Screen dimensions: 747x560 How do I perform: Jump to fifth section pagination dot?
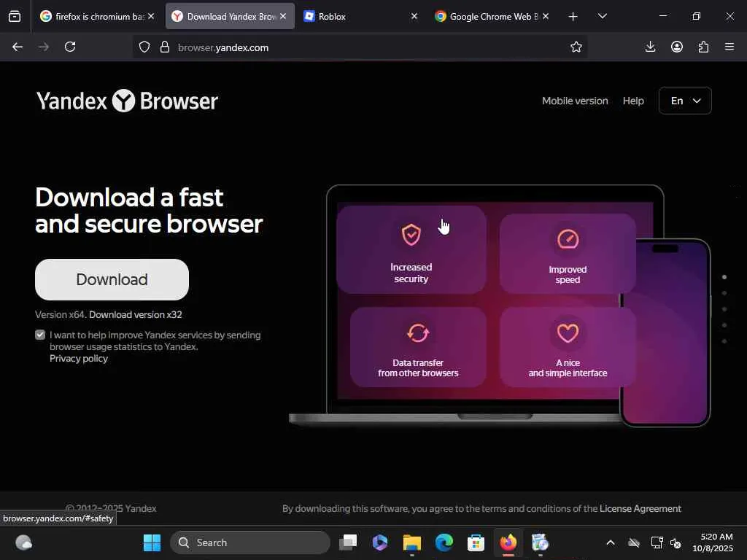point(724,341)
